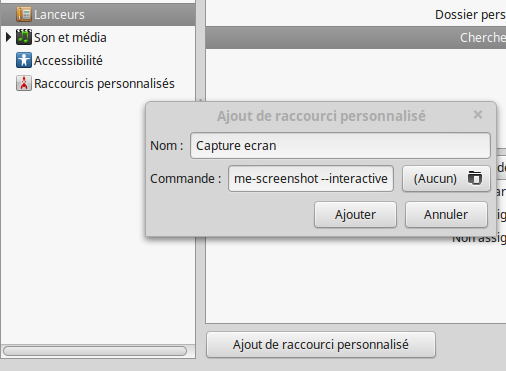Cancel with the Annuler button

tap(446, 215)
